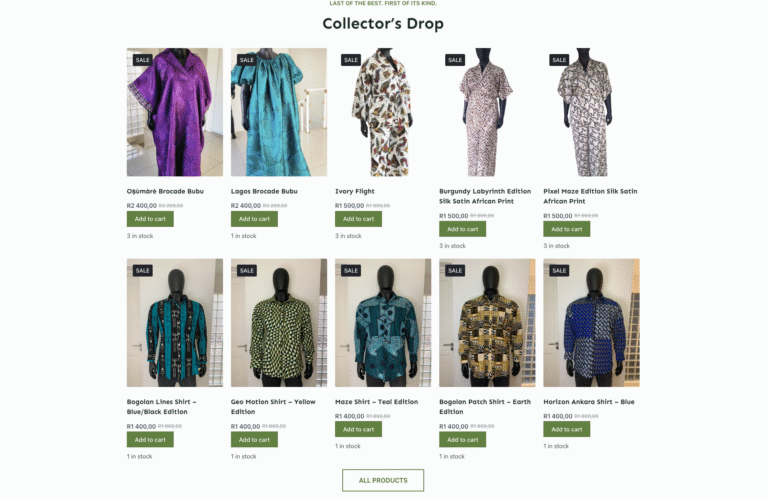The image size is (768, 499).
Task: Open the Geo Motion Shirt – Yellow Edition title link
Action: point(273,407)
